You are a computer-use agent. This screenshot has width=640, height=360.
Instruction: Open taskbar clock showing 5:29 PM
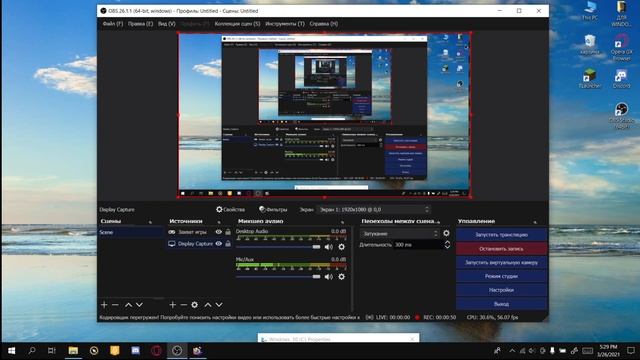point(608,351)
